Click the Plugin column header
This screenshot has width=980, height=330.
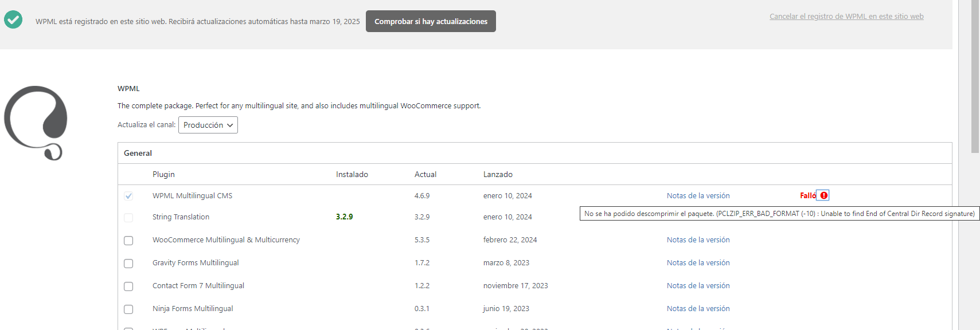tap(163, 174)
